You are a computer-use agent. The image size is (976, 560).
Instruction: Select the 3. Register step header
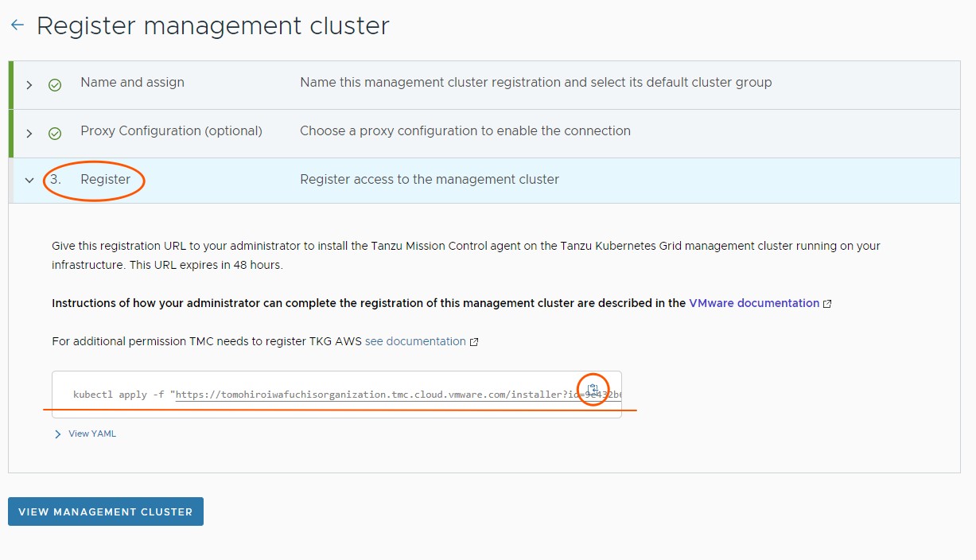pos(105,180)
